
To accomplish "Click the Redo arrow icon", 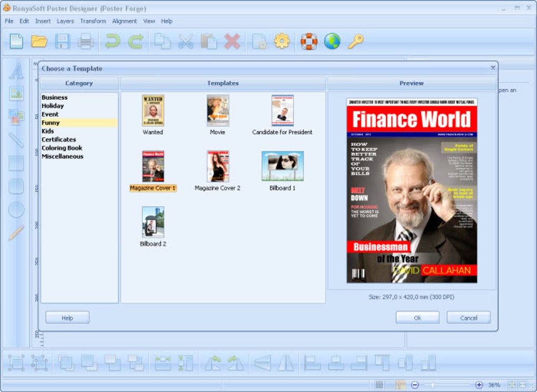I will point(136,42).
